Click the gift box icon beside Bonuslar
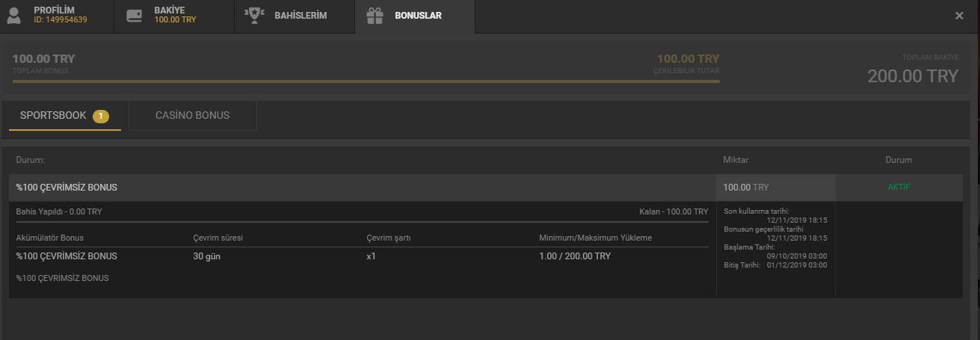The width and height of the screenshot is (980, 340). point(375,16)
